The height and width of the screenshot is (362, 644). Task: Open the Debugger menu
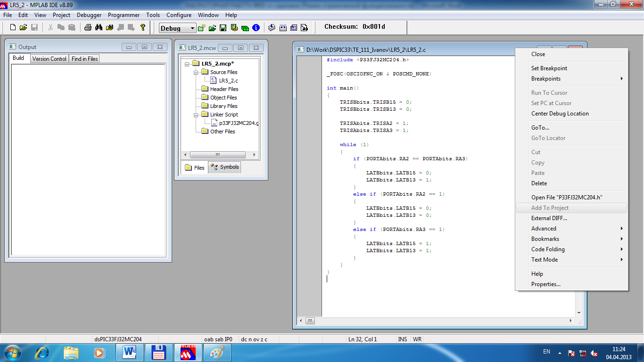(x=89, y=15)
